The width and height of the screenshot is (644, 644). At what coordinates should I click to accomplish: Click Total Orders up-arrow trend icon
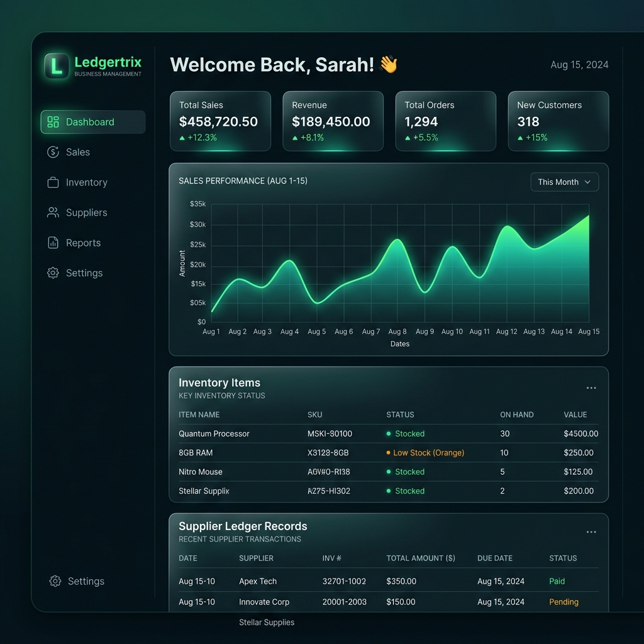coord(408,138)
